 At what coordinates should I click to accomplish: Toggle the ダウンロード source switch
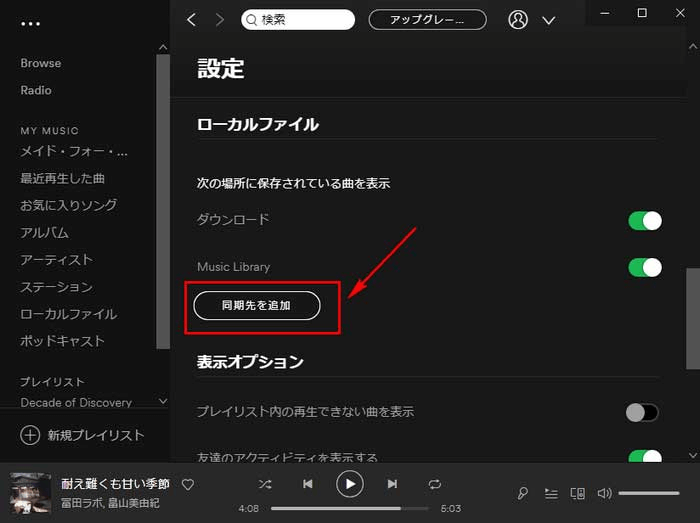[x=645, y=221]
